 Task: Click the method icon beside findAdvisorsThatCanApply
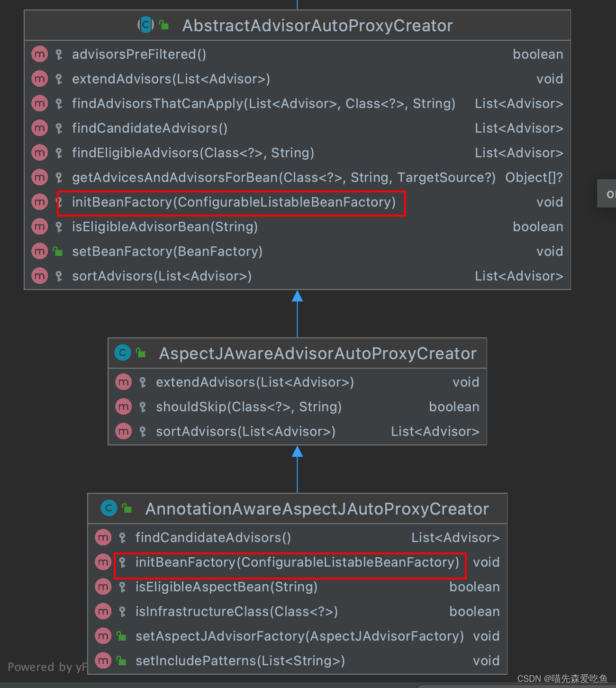coord(40,103)
